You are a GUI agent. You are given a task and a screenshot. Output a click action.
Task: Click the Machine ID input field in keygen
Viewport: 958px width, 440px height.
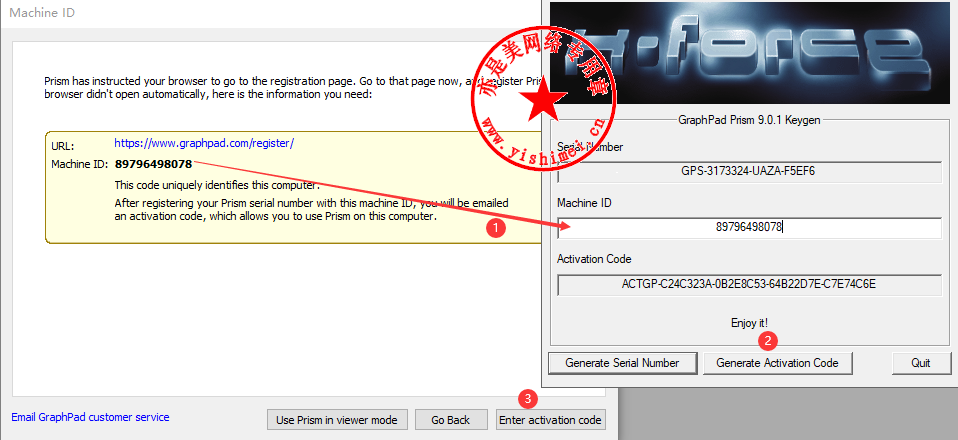[x=750, y=227]
